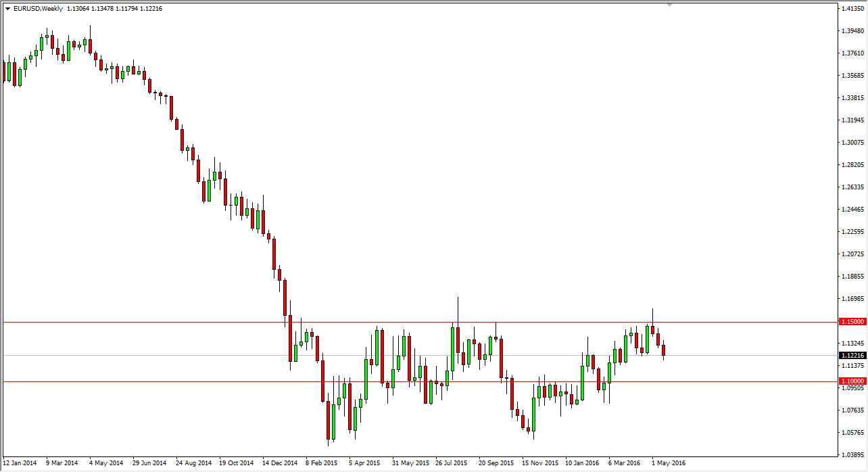Viewport: 868px width, 472px height.
Task: Click the 1.41350 topmost price axis label
Action: [x=851, y=9]
